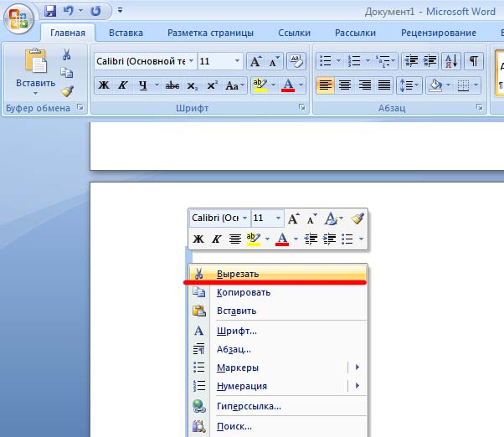Choose Вставить in context menu
The width and height of the screenshot is (504, 437).
pyautogui.click(x=278, y=311)
